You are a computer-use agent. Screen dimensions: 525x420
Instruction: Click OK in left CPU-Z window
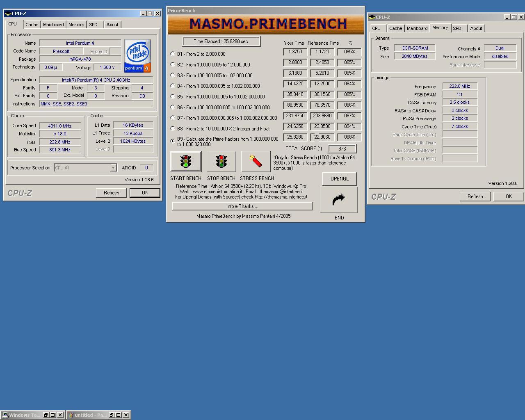point(145,193)
